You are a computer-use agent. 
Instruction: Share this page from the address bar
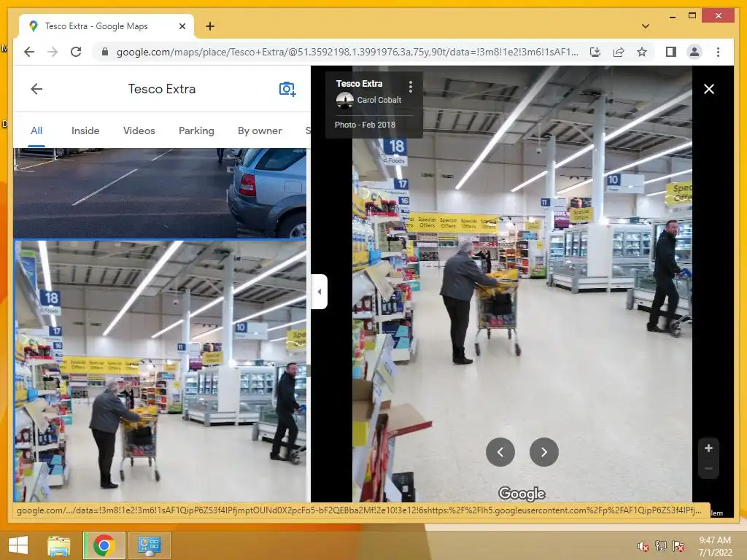(x=619, y=52)
